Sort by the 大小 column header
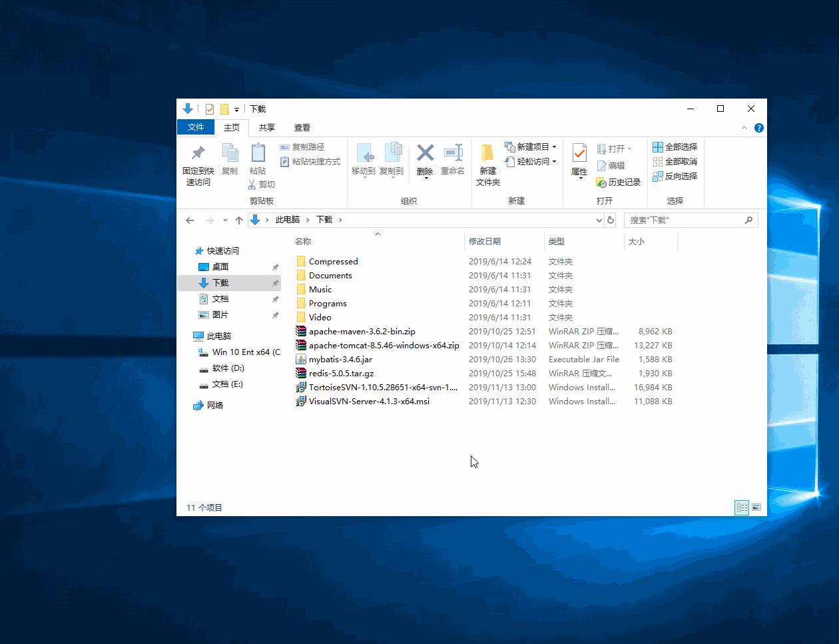The height and width of the screenshot is (644, 839). click(x=651, y=242)
